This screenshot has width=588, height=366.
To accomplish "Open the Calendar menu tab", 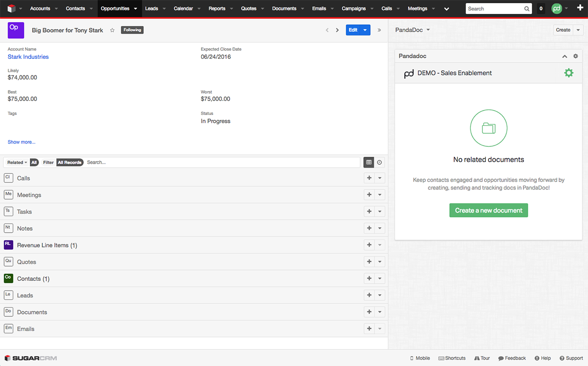I will pos(183,8).
